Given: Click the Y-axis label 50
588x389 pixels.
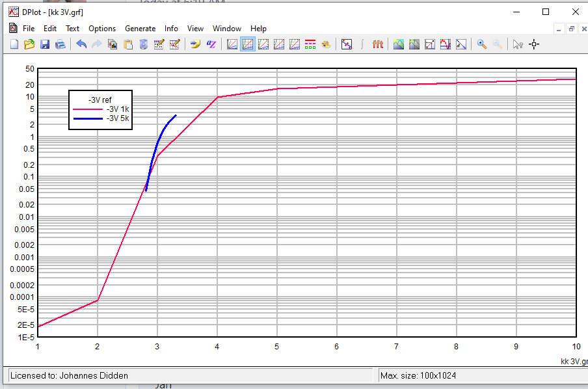Looking at the screenshot, I should (30, 69).
